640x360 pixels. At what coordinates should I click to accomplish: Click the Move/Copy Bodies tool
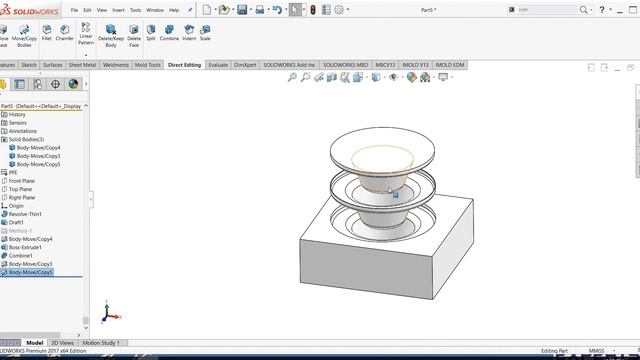[24, 36]
